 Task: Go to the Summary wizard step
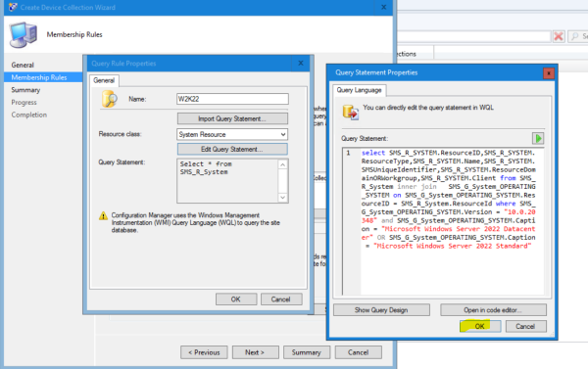pyautogui.click(x=25, y=90)
